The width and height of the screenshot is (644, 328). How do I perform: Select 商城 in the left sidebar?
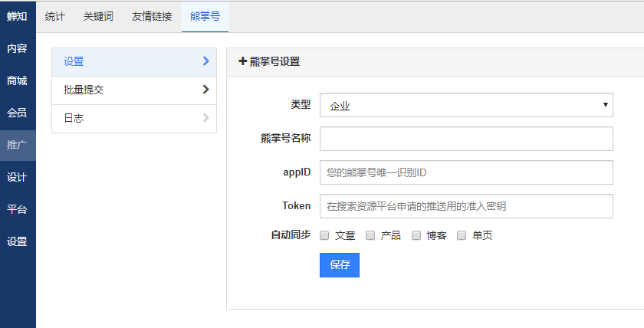(x=17, y=80)
